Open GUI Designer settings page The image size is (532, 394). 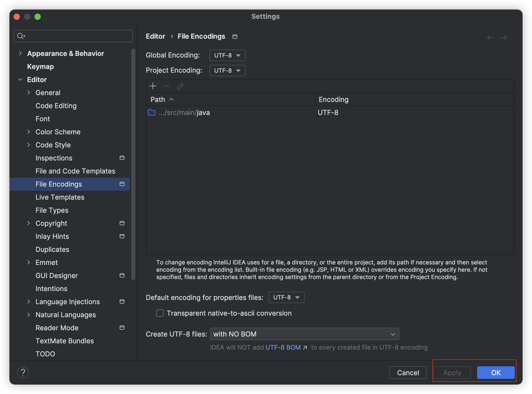tap(57, 276)
